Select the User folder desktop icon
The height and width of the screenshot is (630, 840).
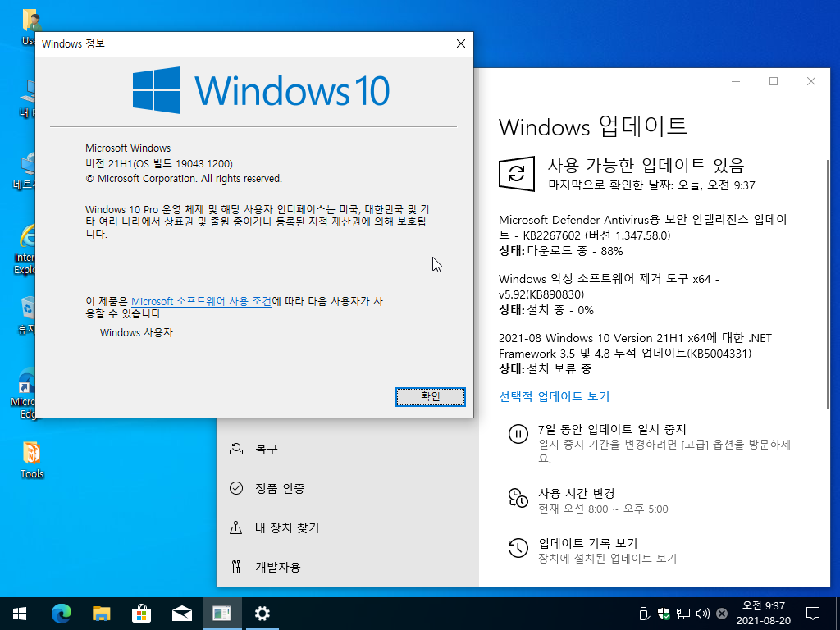[x=30, y=27]
